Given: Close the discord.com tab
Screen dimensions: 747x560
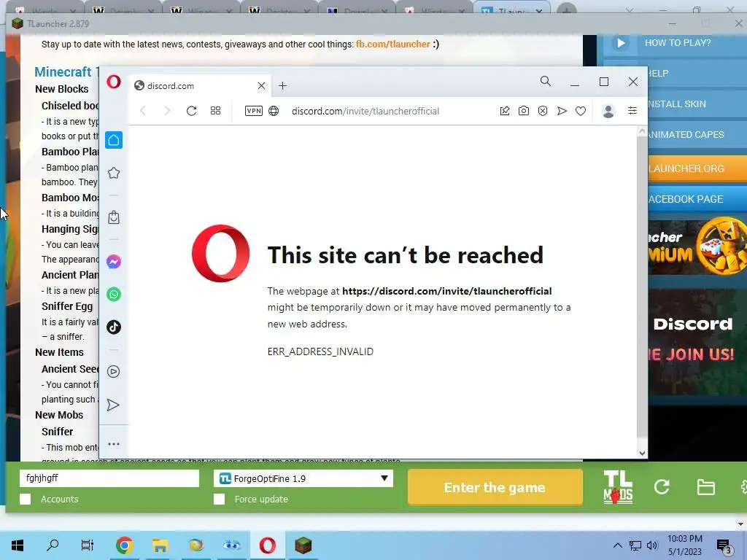Looking at the screenshot, I should click(x=261, y=86).
